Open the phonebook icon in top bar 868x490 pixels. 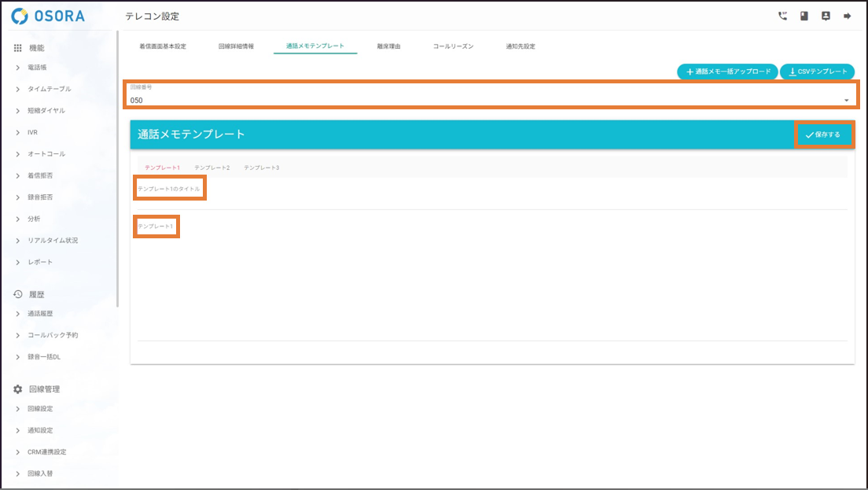pyautogui.click(x=804, y=16)
